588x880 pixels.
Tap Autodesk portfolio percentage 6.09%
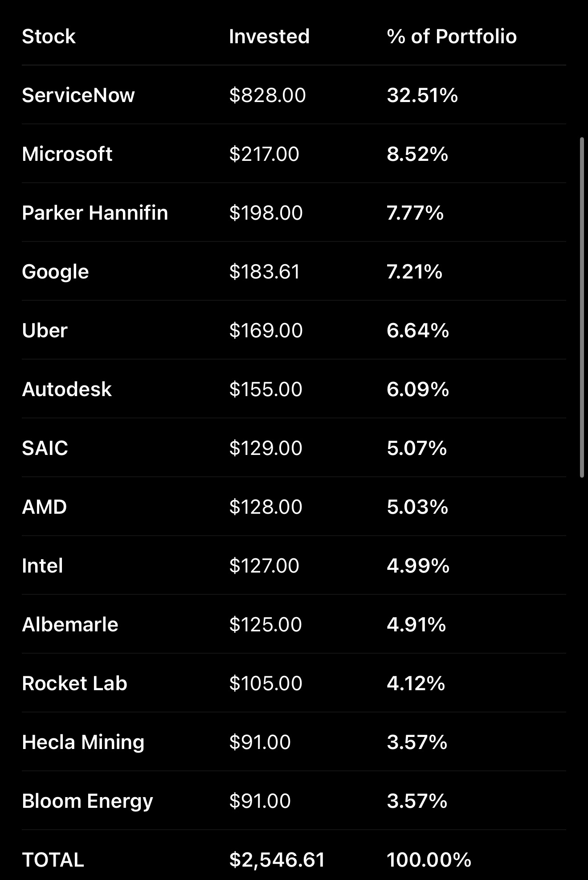(418, 389)
